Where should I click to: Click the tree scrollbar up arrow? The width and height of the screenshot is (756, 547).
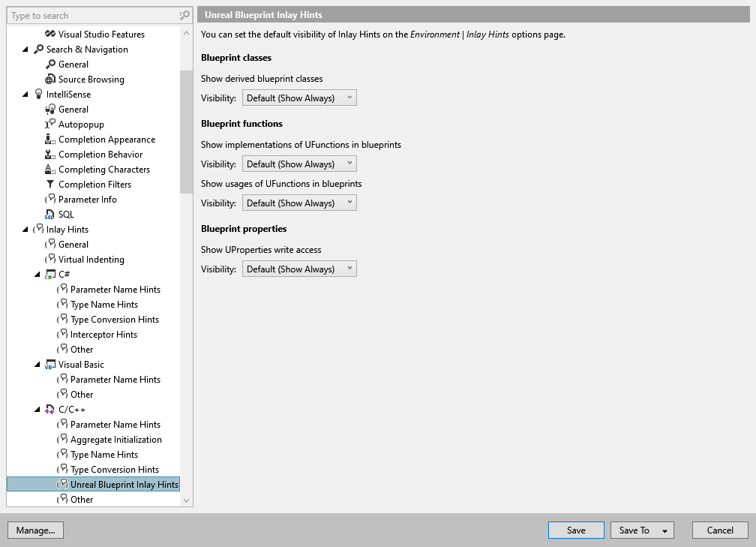coord(186,33)
